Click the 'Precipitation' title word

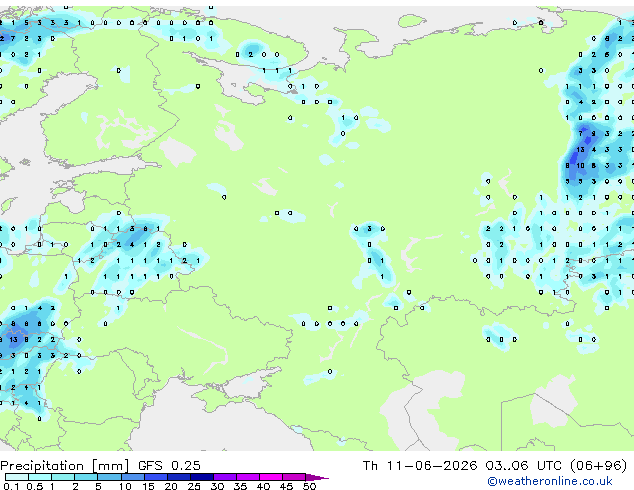(42, 467)
